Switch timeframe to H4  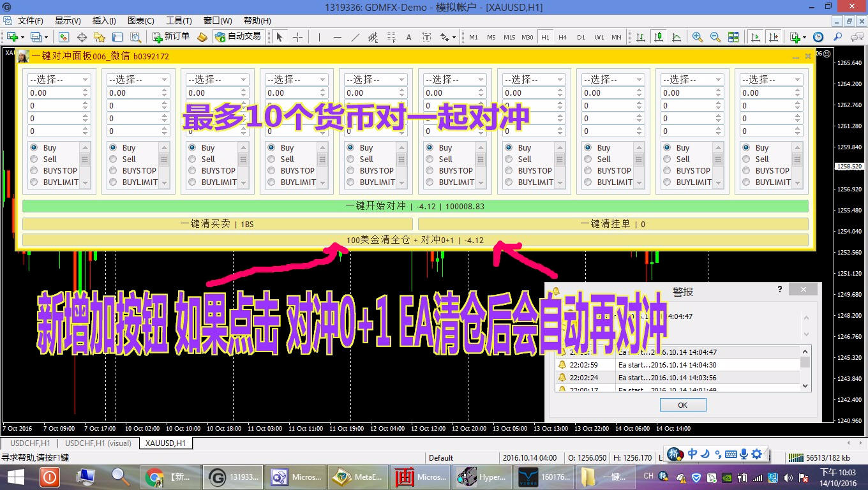click(x=562, y=37)
